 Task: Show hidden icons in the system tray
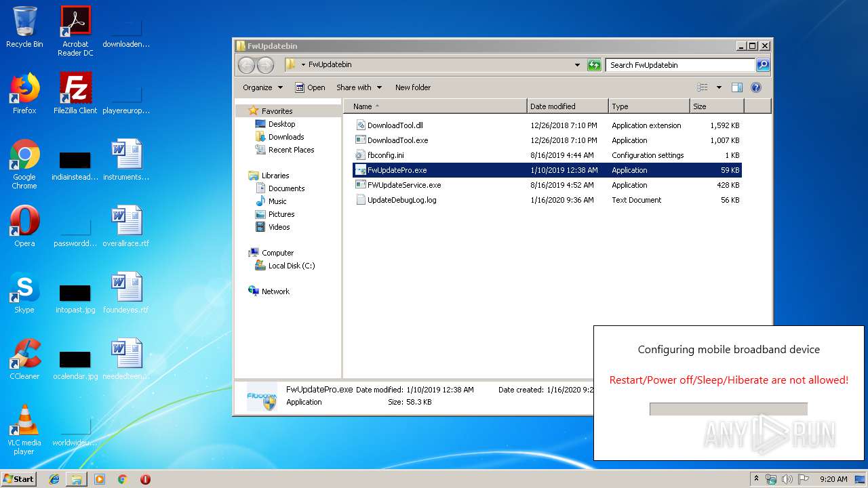pos(756,479)
